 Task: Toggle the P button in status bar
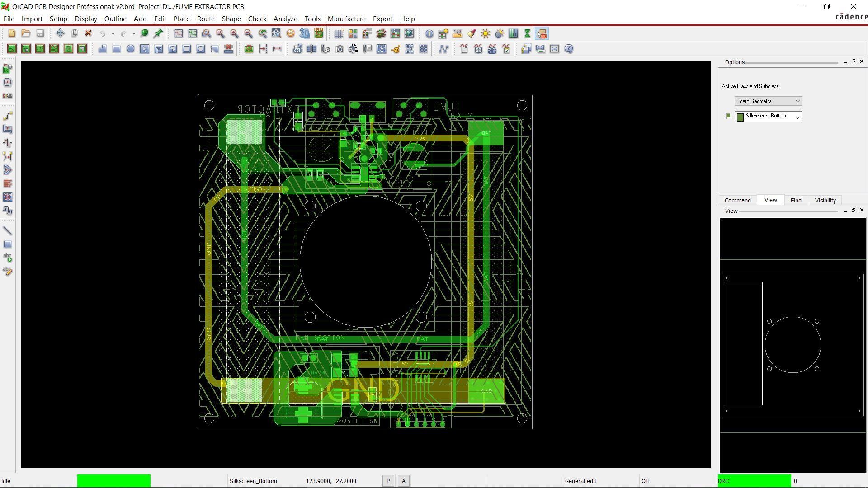(x=388, y=481)
